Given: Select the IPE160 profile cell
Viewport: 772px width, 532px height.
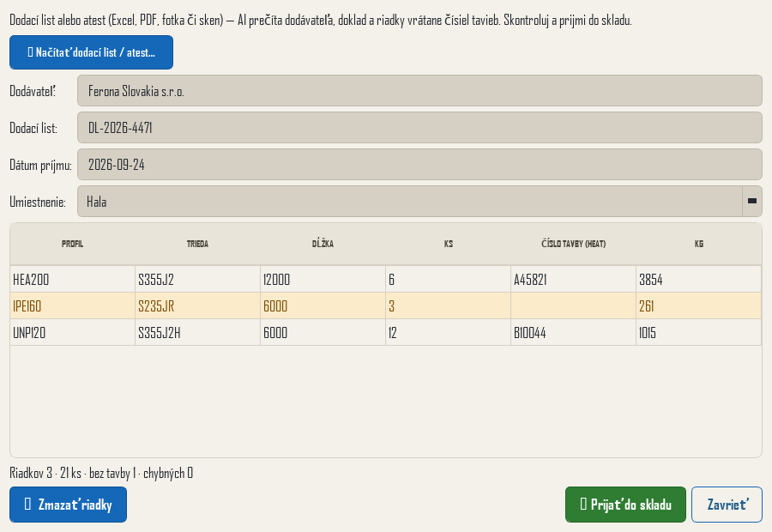Looking at the screenshot, I should point(72,305).
